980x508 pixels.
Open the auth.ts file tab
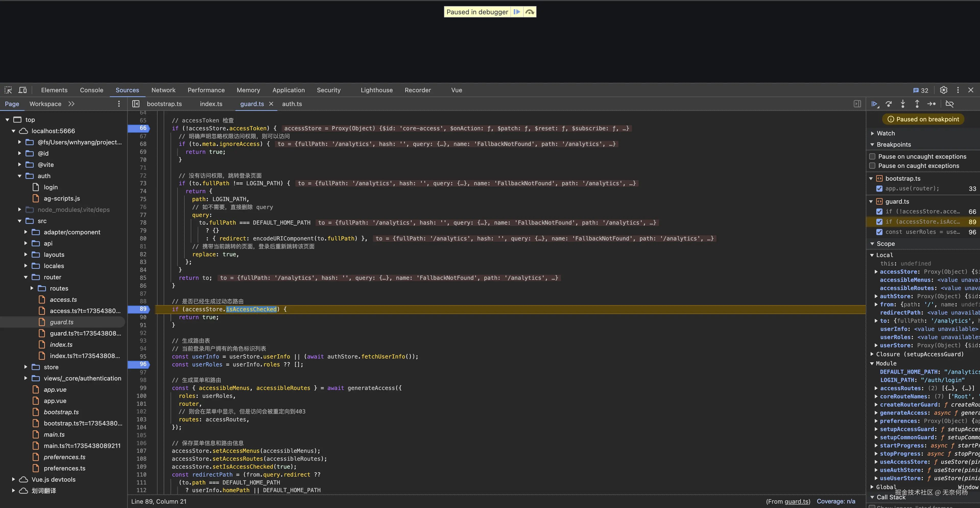(292, 104)
